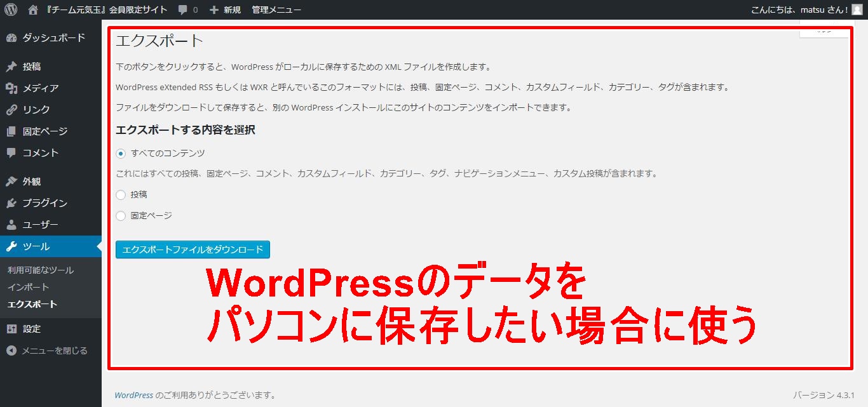868x407 pixels.
Task: Click the fixed pages icon
Action: point(11,131)
